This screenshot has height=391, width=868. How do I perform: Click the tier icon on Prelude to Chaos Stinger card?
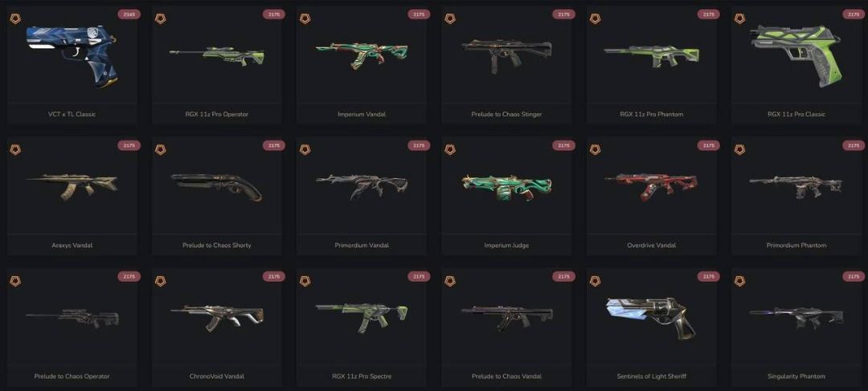(449, 18)
